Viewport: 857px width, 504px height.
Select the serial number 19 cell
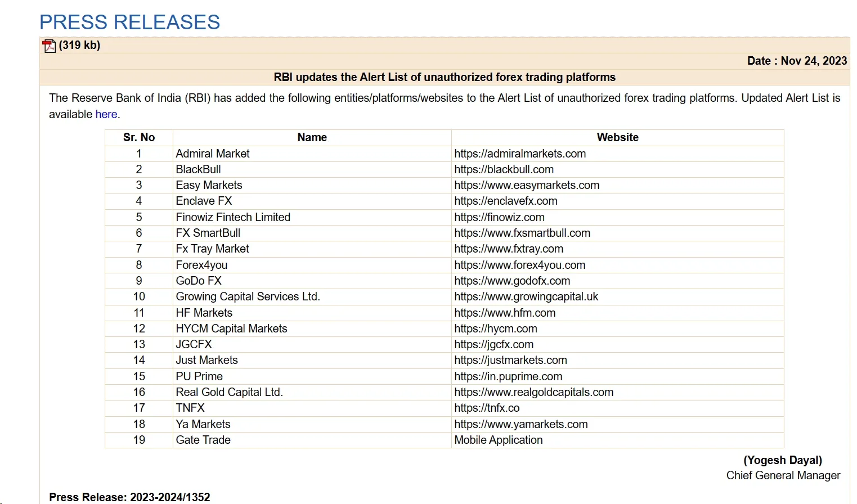(x=139, y=440)
